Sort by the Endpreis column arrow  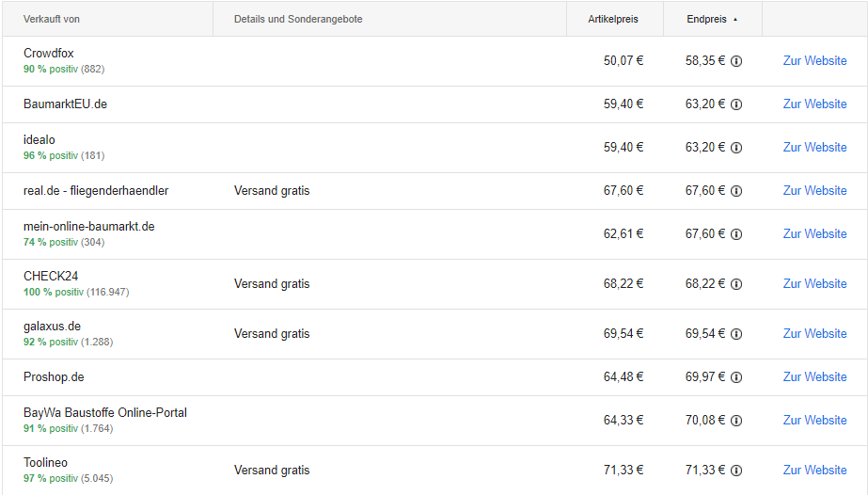tap(735, 20)
